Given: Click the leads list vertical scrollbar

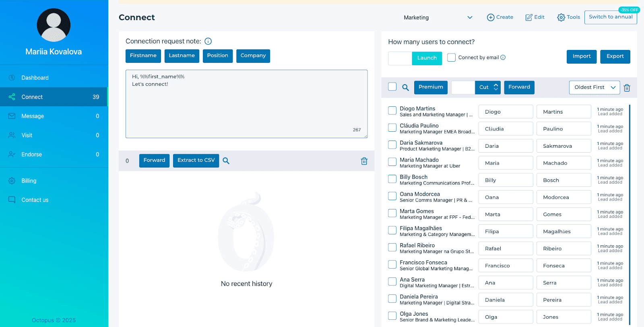Looking at the screenshot, I should click(x=630, y=213).
